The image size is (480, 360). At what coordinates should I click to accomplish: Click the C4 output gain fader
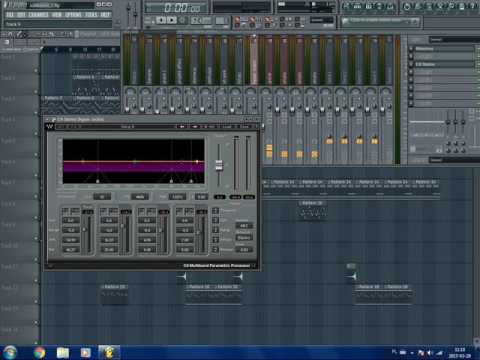coord(219,165)
